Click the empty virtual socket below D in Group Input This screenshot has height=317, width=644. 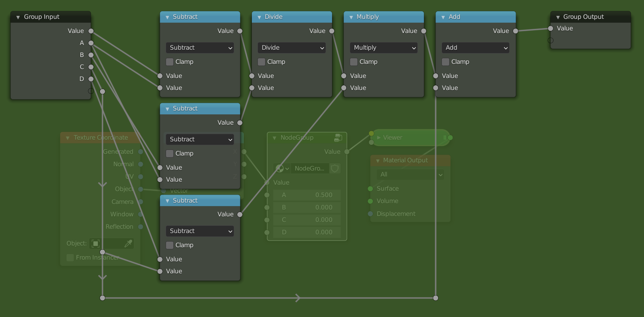pyautogui.click(x=91, y=91)
